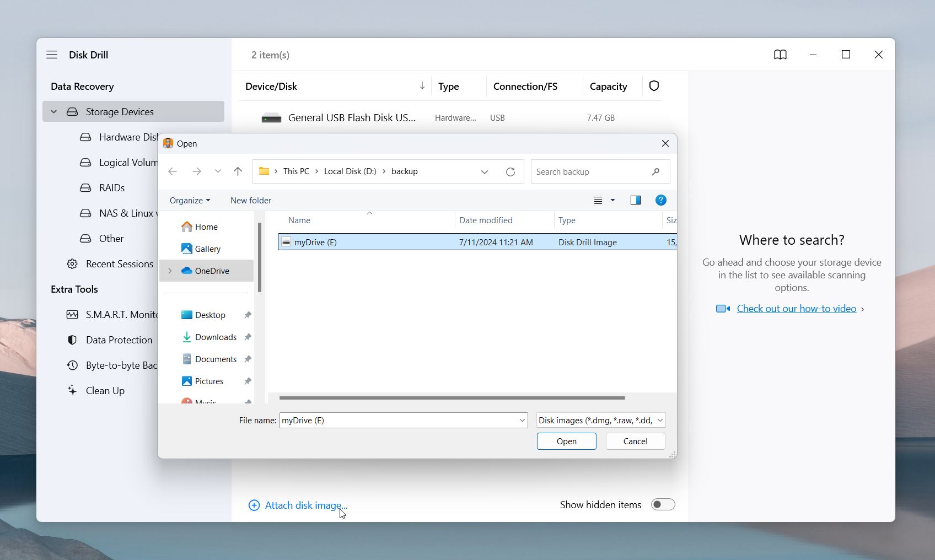Click New folder
The image size is (935, 560).
click(251, 200)
